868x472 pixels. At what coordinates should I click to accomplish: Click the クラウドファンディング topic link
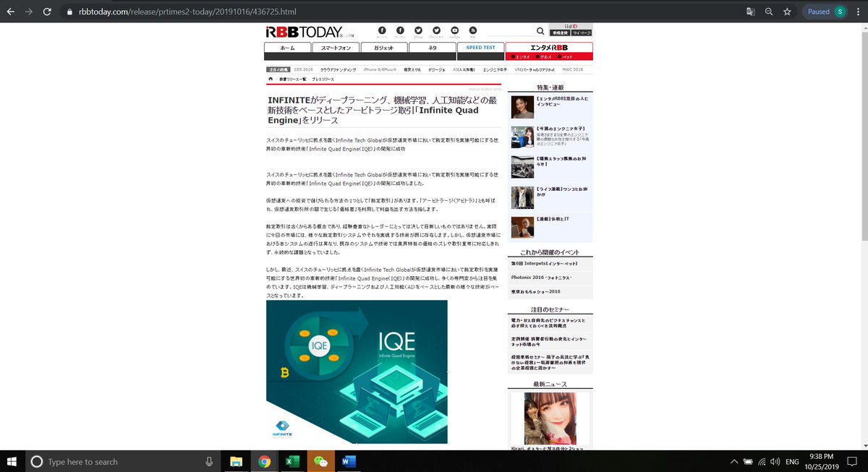click(x=339, y=69)
